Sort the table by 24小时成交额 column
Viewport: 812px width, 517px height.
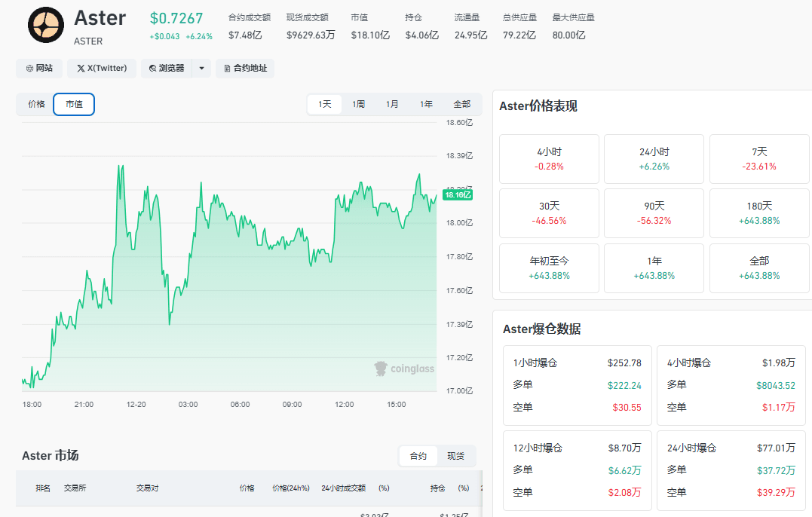[x=343, y=488]
